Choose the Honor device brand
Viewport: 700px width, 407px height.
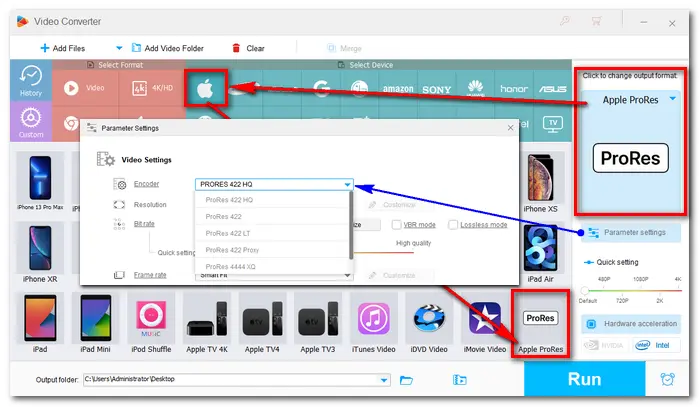pos(513,89)
